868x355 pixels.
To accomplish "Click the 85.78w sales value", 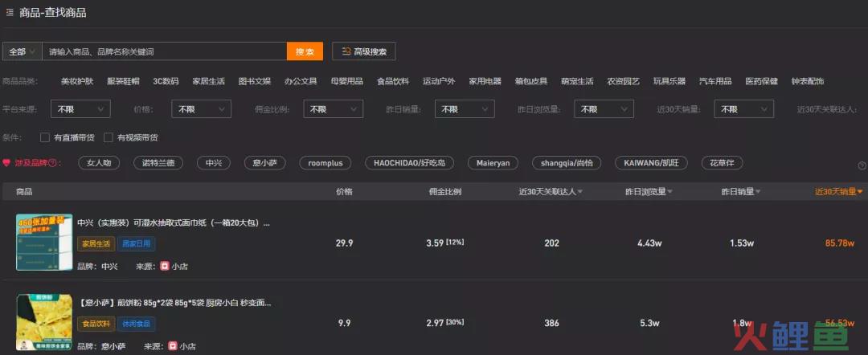I will click(840, 243).
